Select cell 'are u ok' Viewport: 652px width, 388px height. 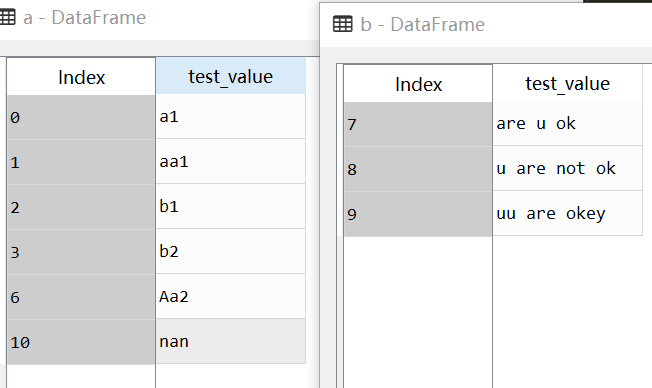(x=568, y=124)
